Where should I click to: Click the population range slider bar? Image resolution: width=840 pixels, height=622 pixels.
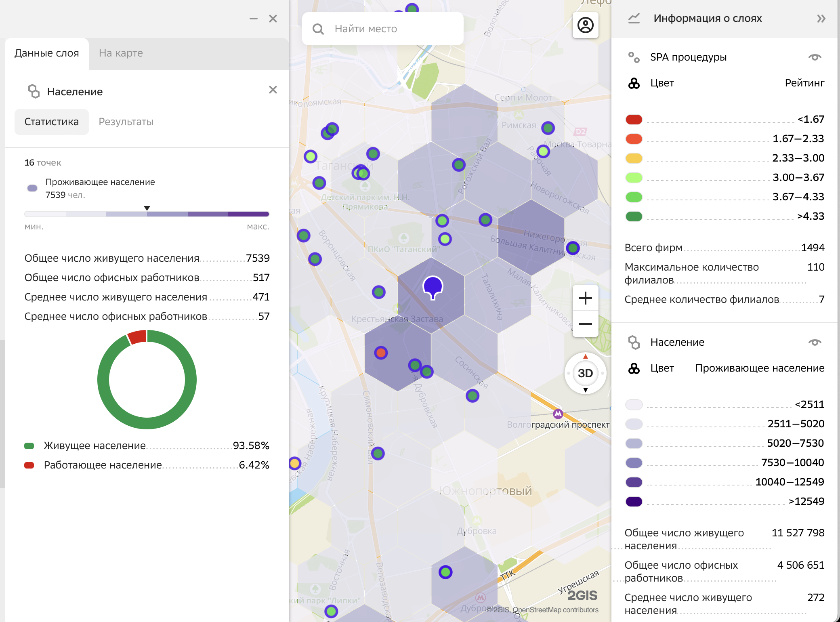(x=147, y=214)
